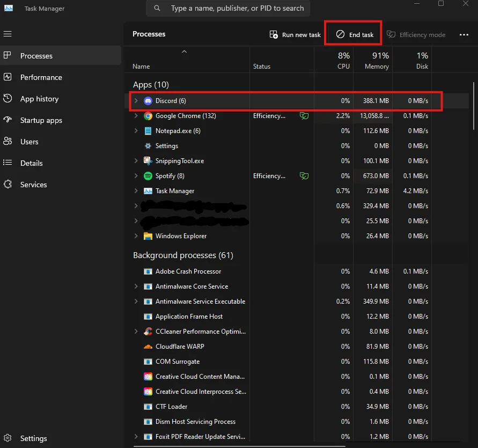Open the App history page
The height and width of the screenshot is (448, 478).
pos(61,99)
